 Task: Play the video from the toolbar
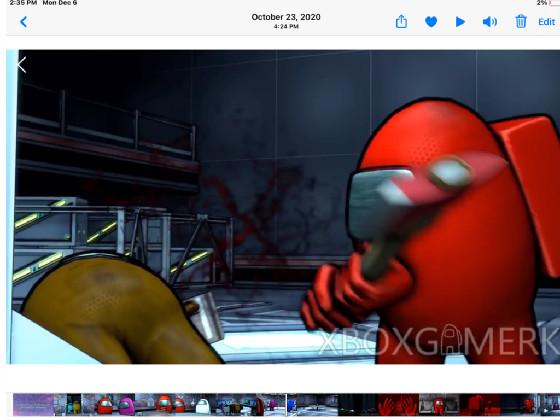pos(460,22)
